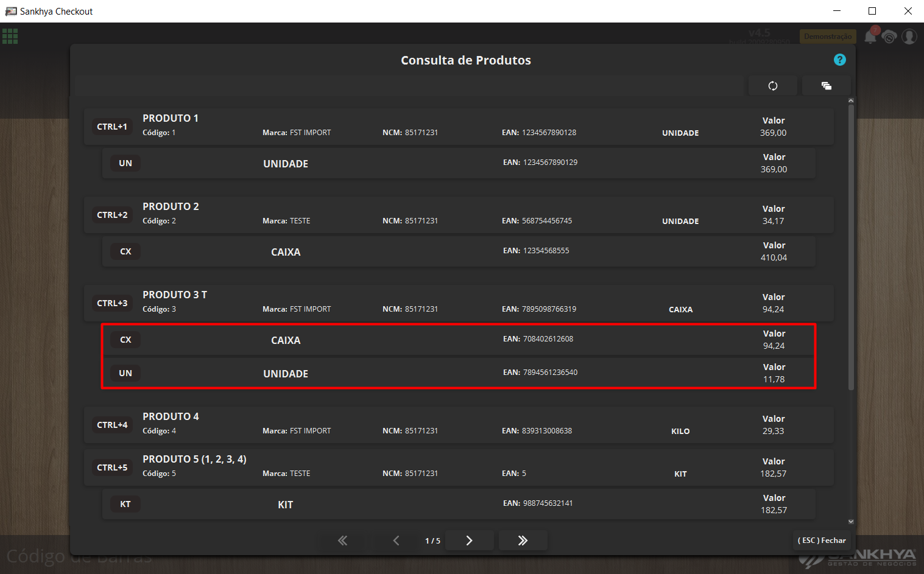Click EAN 7895098766319 of PRODUTO 3 T

click(x=539, y=309)
